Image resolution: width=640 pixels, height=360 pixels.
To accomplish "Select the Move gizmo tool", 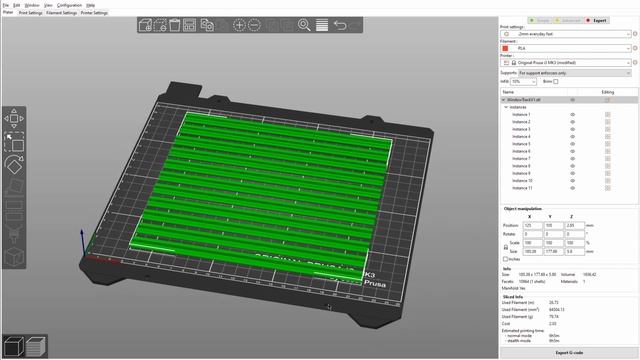I will (14, 118).
